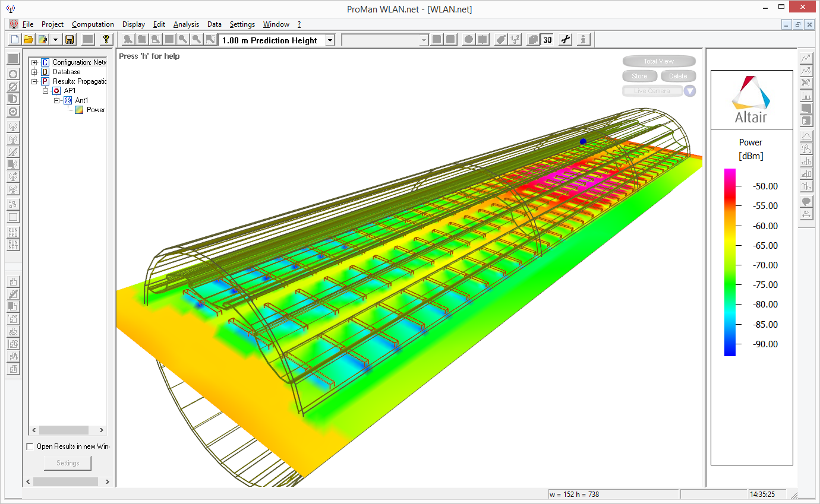Click the RUN PRO compute button
This screenshot has width=820, height=504.
coord(13,232)
